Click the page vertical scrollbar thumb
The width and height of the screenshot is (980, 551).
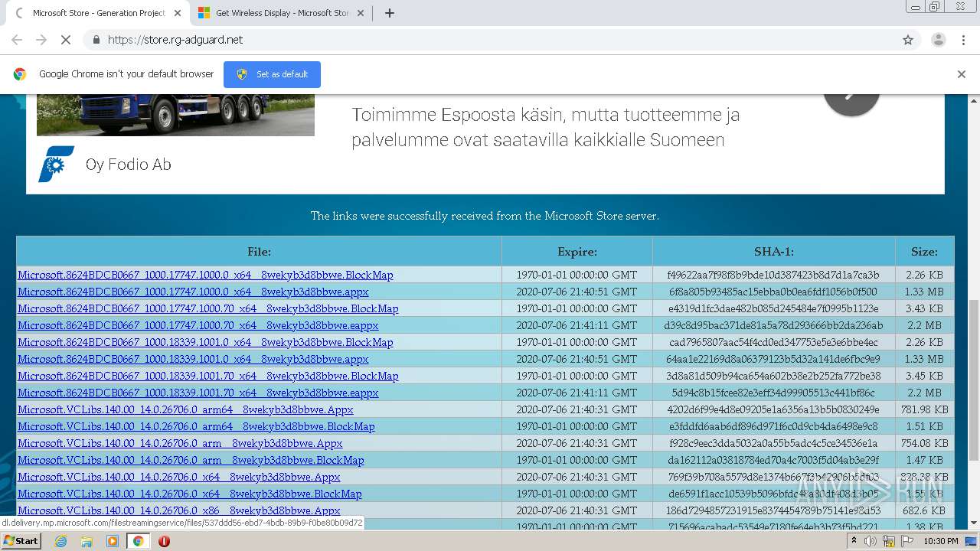(974, 379)
